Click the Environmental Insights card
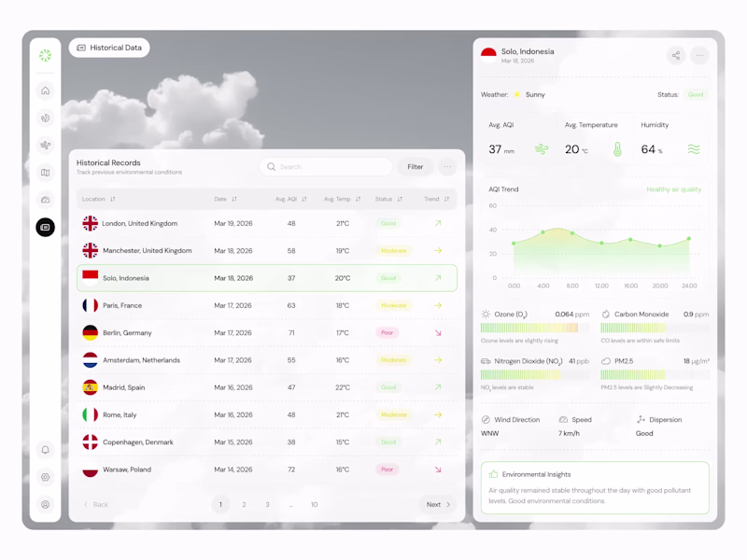The width and height of the screenshot is (747, 560). click(595, 487)
